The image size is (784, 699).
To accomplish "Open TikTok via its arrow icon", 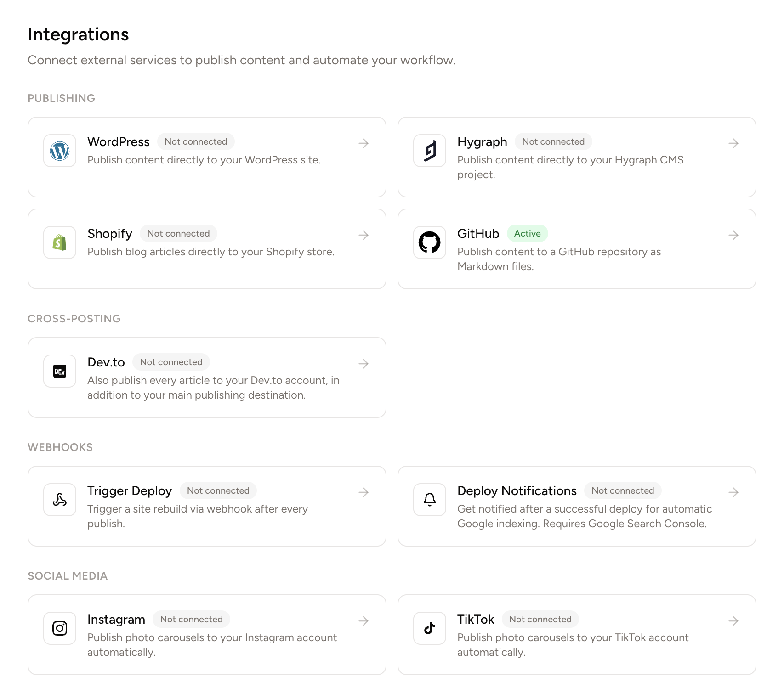I will click(733, 621).
